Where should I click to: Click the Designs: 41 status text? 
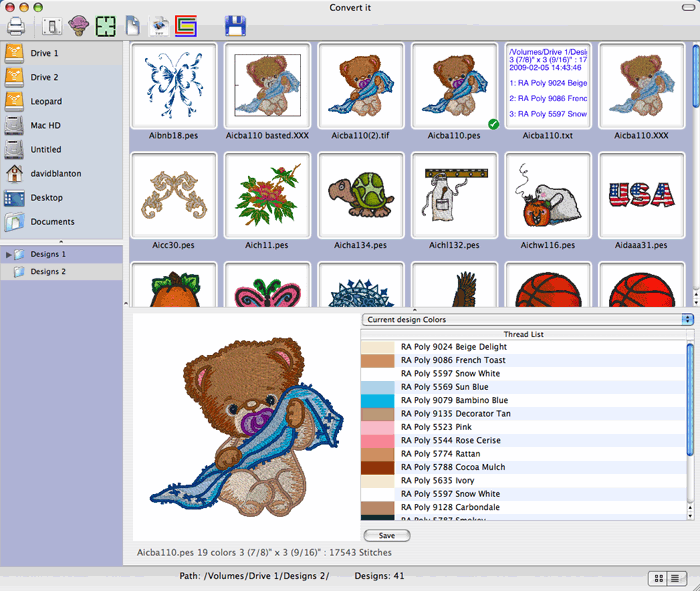click(x=379, y=576)
